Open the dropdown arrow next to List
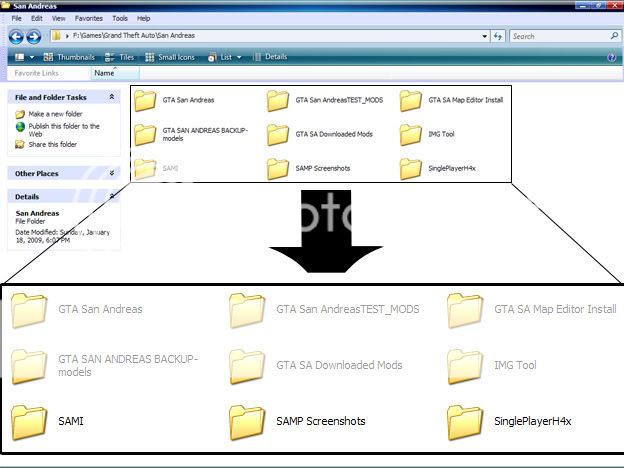 pos(239,57)
